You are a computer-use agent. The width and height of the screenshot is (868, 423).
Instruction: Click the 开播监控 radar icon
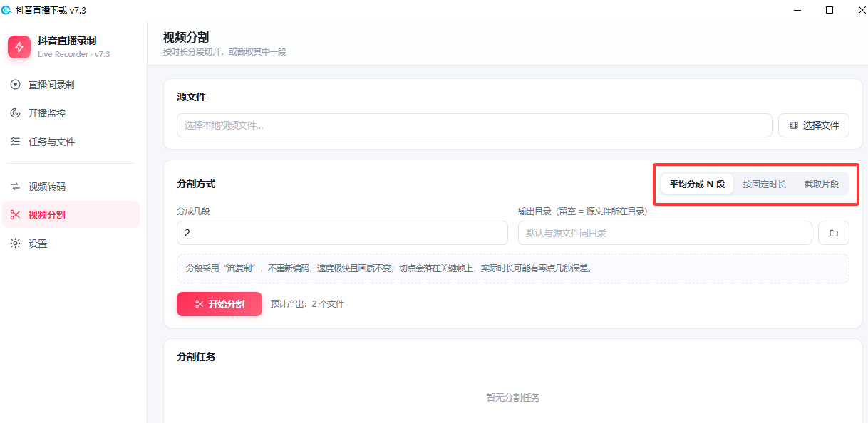(15, 113)
